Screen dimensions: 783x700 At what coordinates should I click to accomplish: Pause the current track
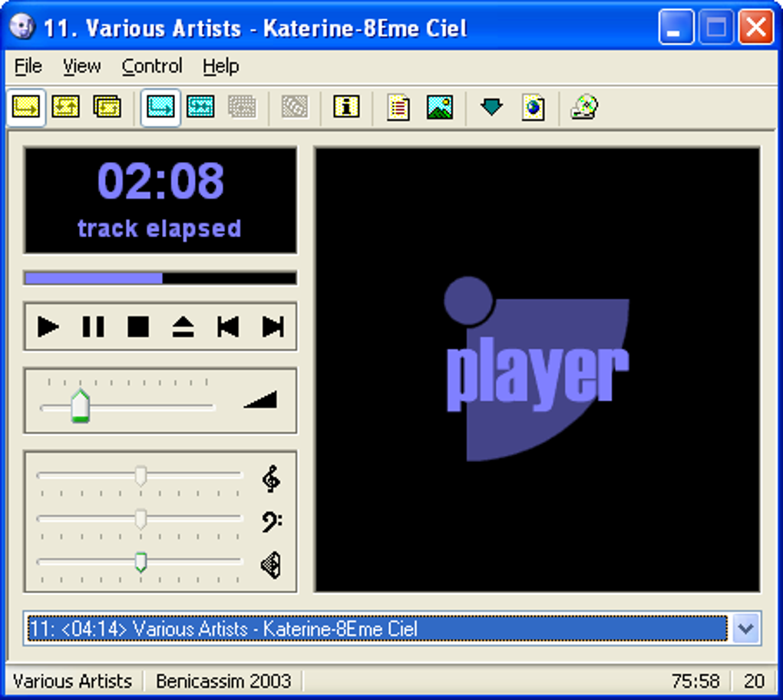[x=93, y=327]
